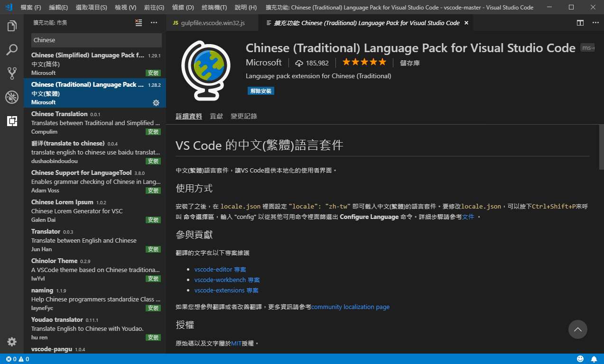Viewport: 604px width, 364px height.
Task: Open the vscode-workbench 專案 link
Action: (x=227, y=280)
